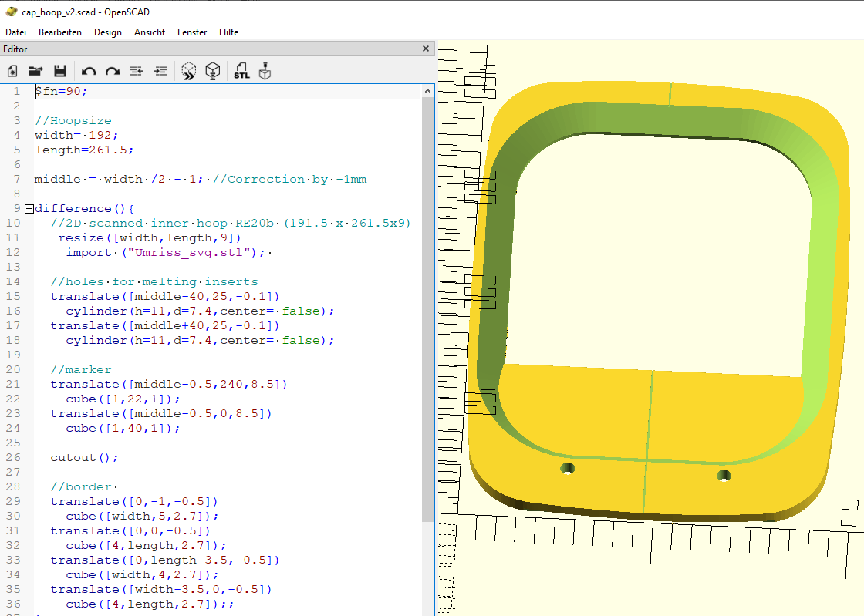The height and width of the screenshot is (616, 864).
Task: Close the Editor panel
Action: coord(426,49)
